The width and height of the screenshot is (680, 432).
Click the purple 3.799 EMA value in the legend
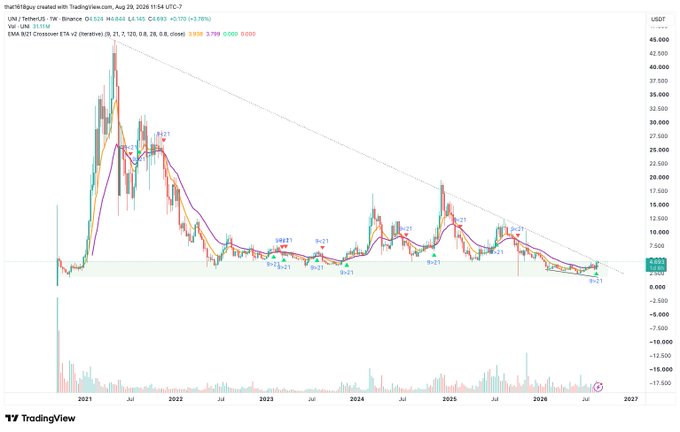pos(212,34)
